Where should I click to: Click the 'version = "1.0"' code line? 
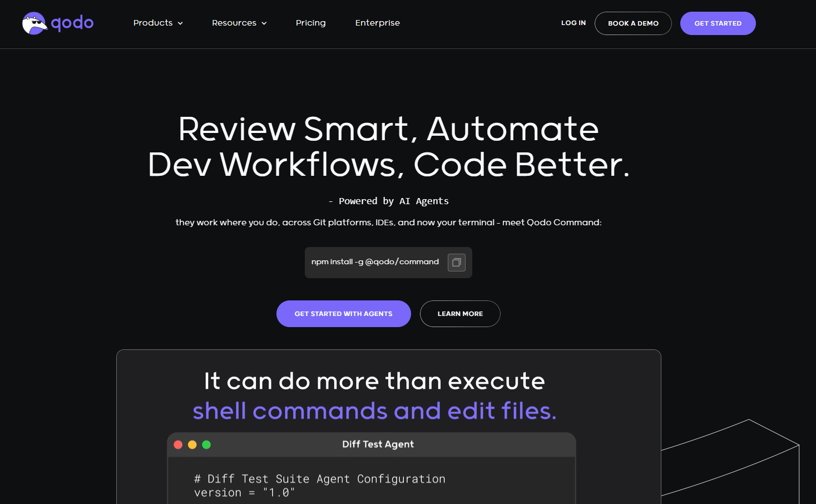(x=245, y=493)
